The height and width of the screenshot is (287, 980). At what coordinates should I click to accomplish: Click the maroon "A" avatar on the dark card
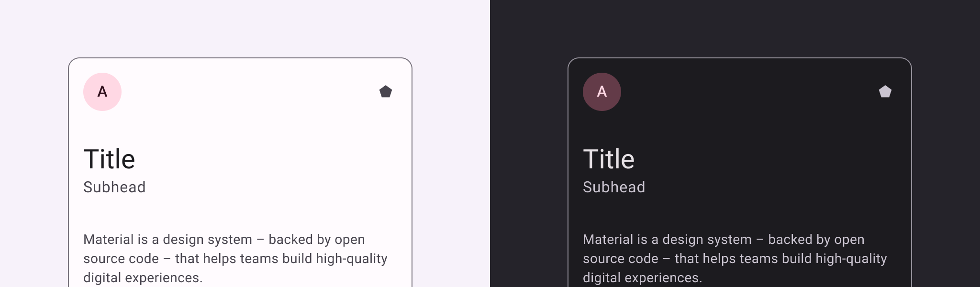(x=602, y=92)
